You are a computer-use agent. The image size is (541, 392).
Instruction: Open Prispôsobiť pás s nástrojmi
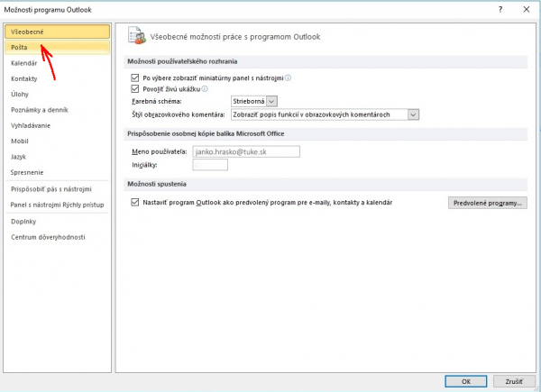coord(58,189)
